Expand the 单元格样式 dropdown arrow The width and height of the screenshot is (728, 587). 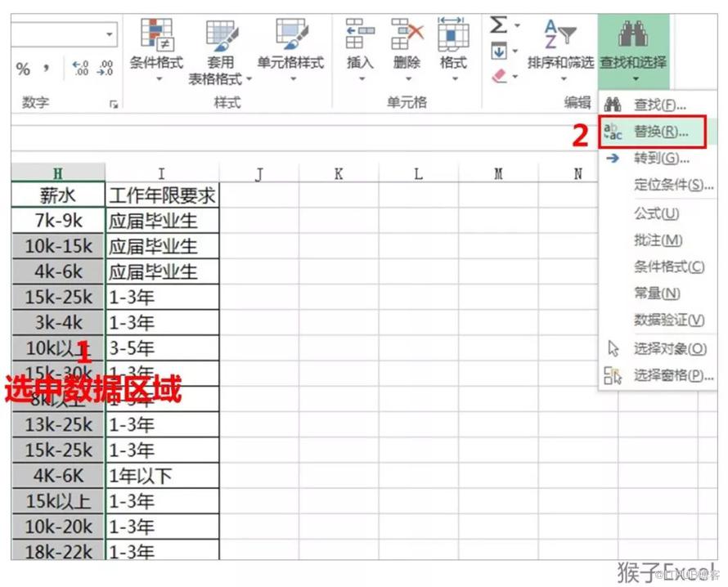click(x=293, y=78)
